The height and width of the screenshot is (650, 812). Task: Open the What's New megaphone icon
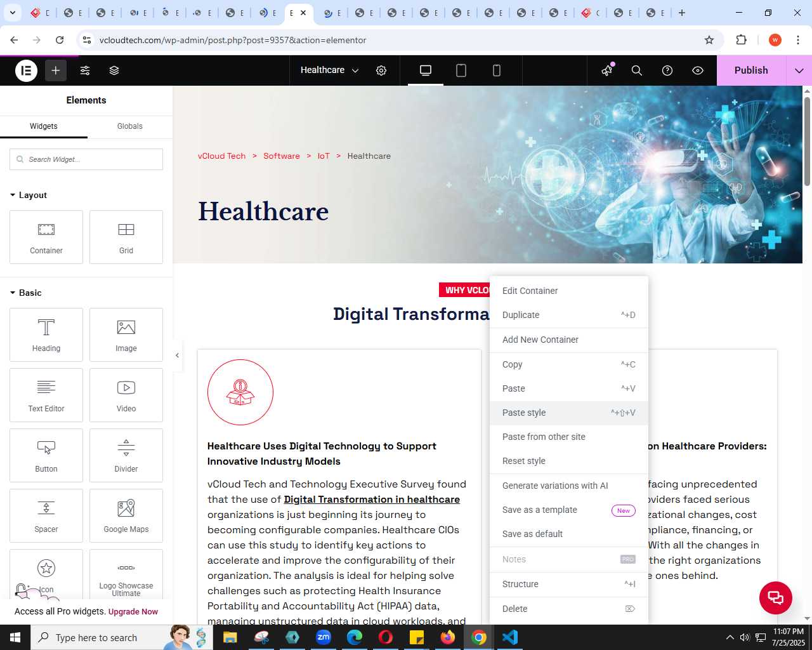point(607,70)
